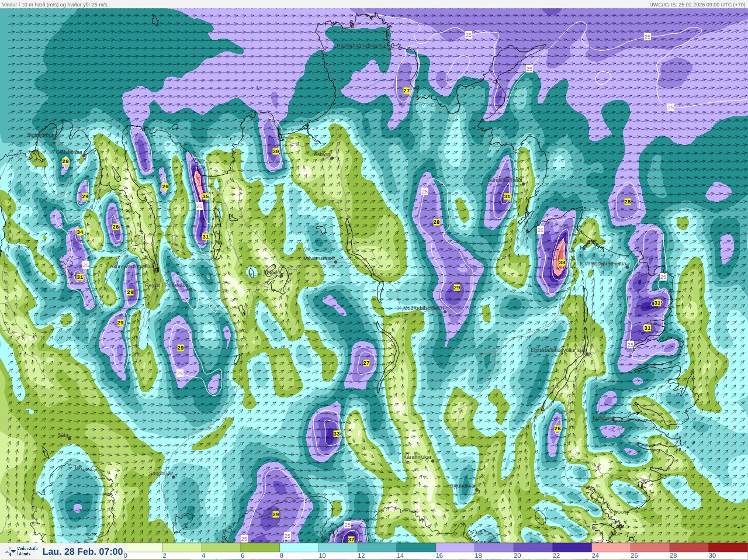Click the yellow gust label 34
Image resolution: width=748 pixels, height=560 pixels.
click(80, 233)
